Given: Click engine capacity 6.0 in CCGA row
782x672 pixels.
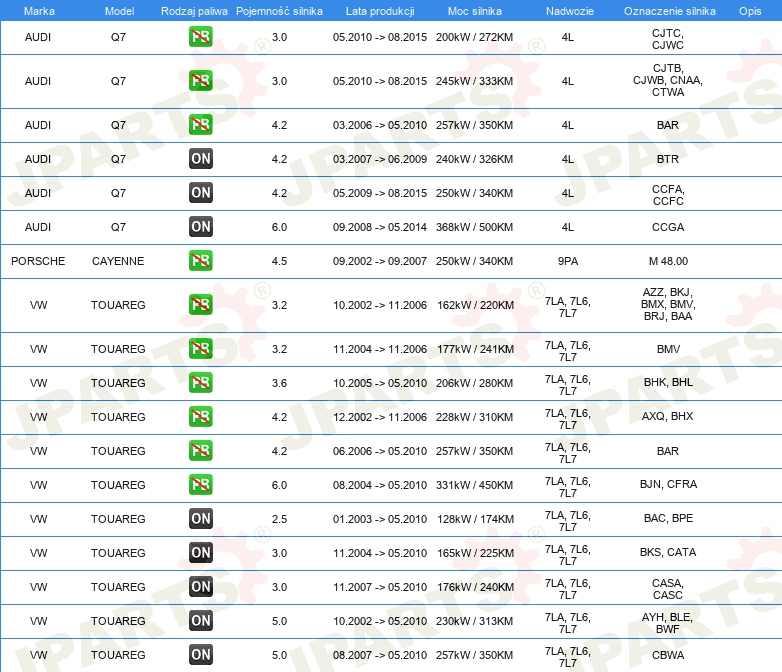Looking at the screenshot, I should click(x=279, y=227).
